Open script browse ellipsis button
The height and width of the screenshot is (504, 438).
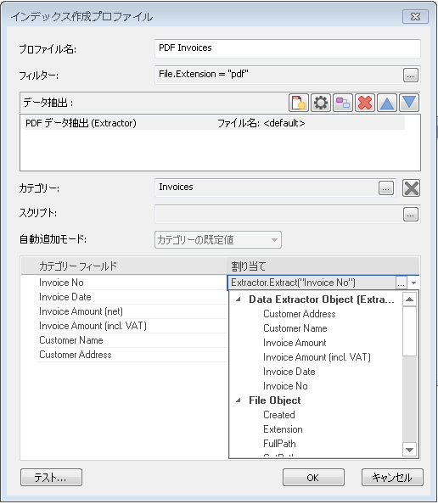pyautogui.click(x=411, y=215)
